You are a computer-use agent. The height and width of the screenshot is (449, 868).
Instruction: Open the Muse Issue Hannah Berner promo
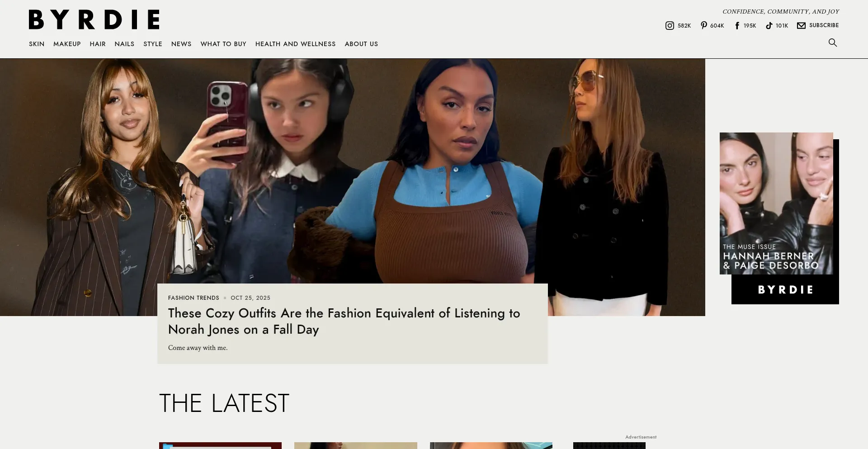pyautogui.click(x=779, y=217)
